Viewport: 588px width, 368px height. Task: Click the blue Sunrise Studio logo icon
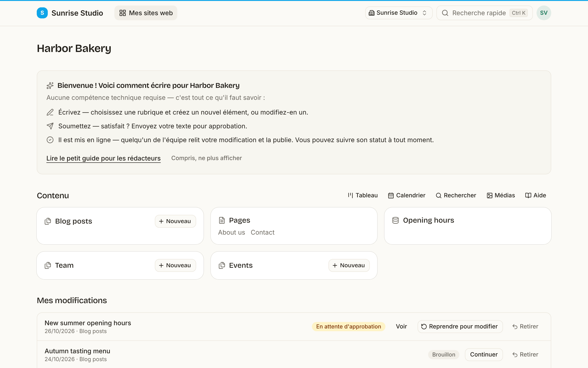42,13
